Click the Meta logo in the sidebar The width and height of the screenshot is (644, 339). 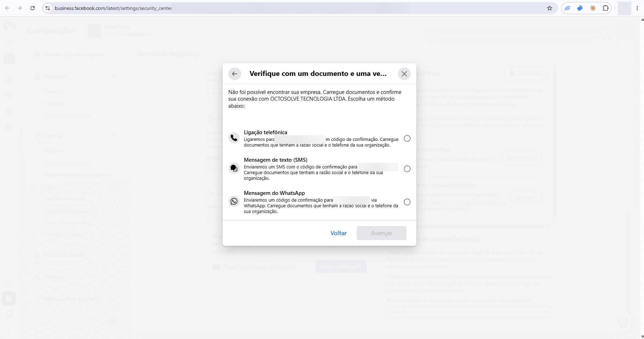pyautogui.click(x=10, y=25)
